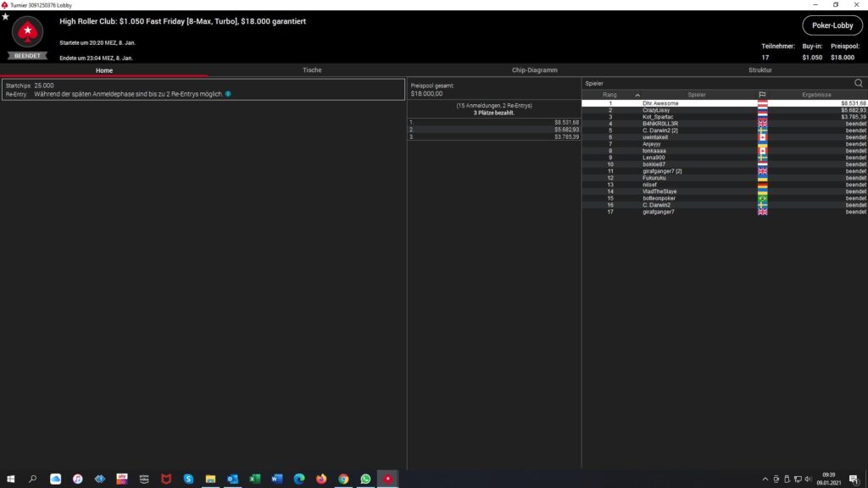
Task: Select player CrazyLissy in the list
Action: pos(656,110)
